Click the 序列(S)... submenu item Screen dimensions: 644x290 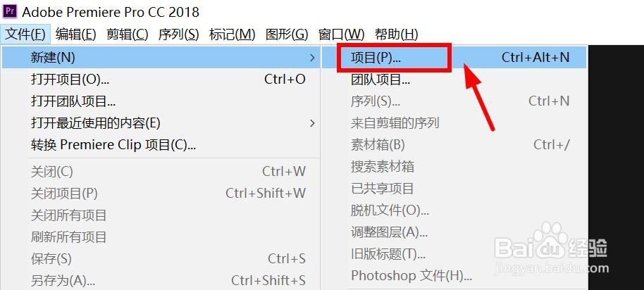click(x=454, y=101)
